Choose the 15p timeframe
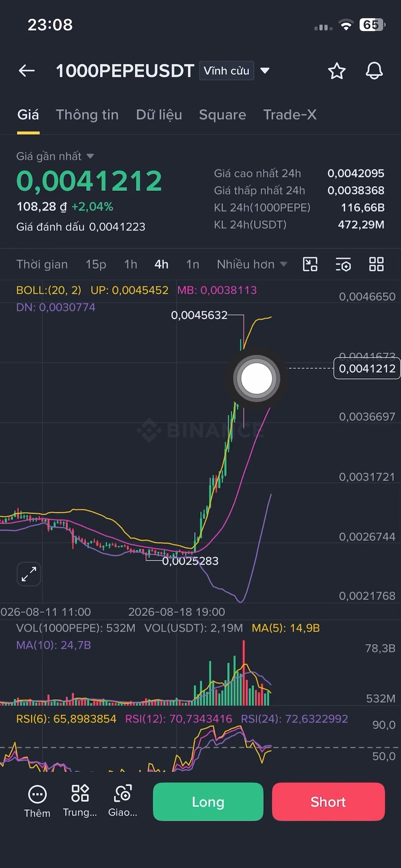Image resolution: width=401 pixels, height=868 pixels. (96, 264)
